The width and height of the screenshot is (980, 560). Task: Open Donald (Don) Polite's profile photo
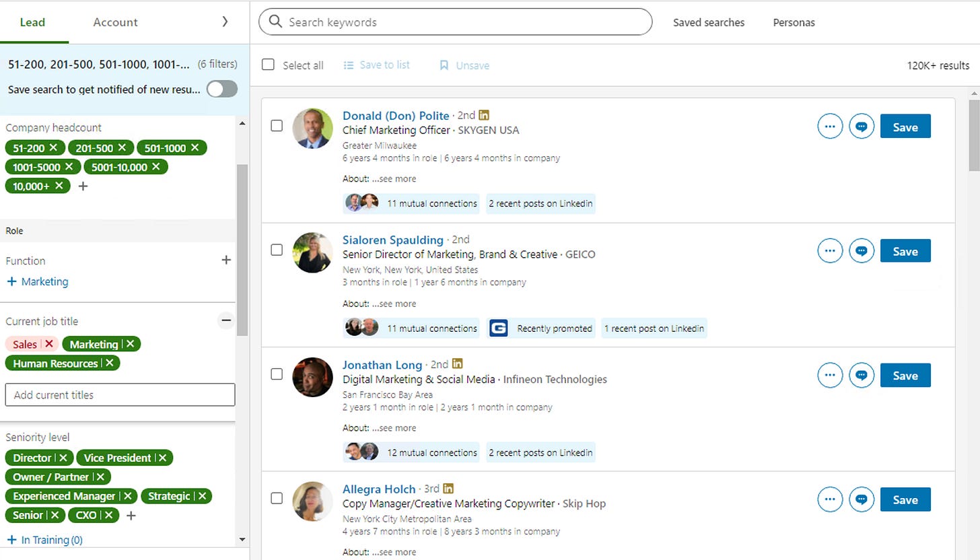click(x=312, y=128)
